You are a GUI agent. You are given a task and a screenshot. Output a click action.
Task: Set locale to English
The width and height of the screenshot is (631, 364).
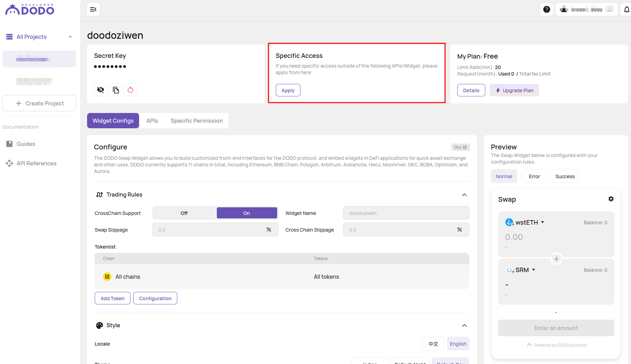point(458,344)
